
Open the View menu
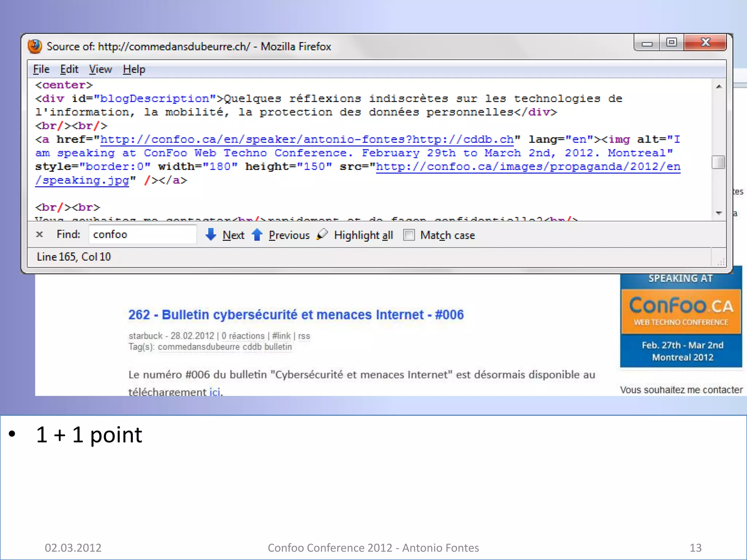click(100, 69)
